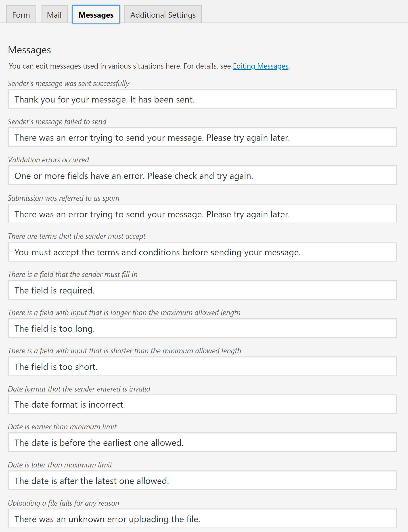
Task: Click the label above the required field message
Action: tap(73, 274)
